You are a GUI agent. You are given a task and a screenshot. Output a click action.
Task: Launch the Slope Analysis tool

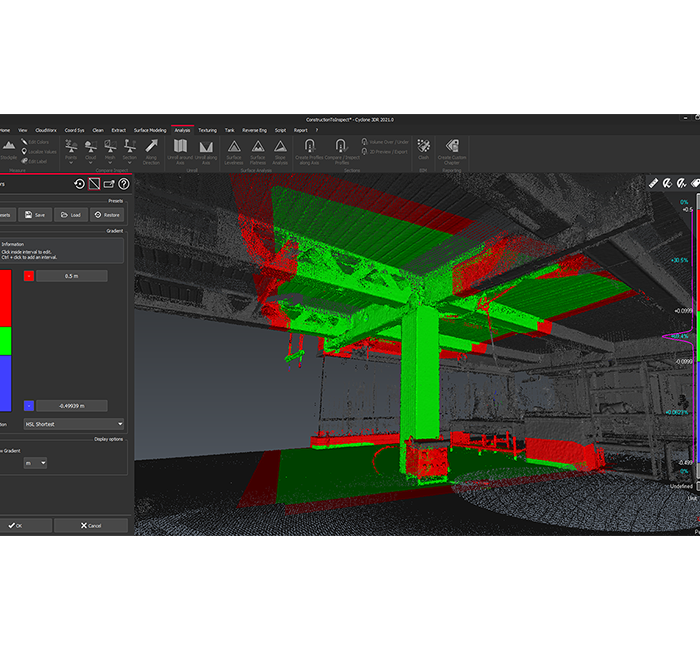[x=281, y=150]
